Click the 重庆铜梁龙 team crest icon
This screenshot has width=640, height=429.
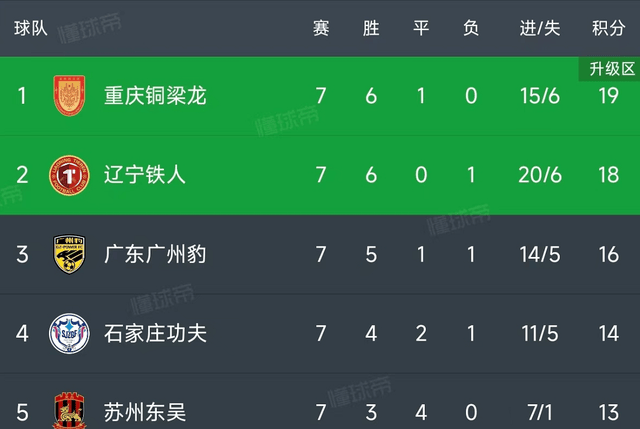click(69, 96)
